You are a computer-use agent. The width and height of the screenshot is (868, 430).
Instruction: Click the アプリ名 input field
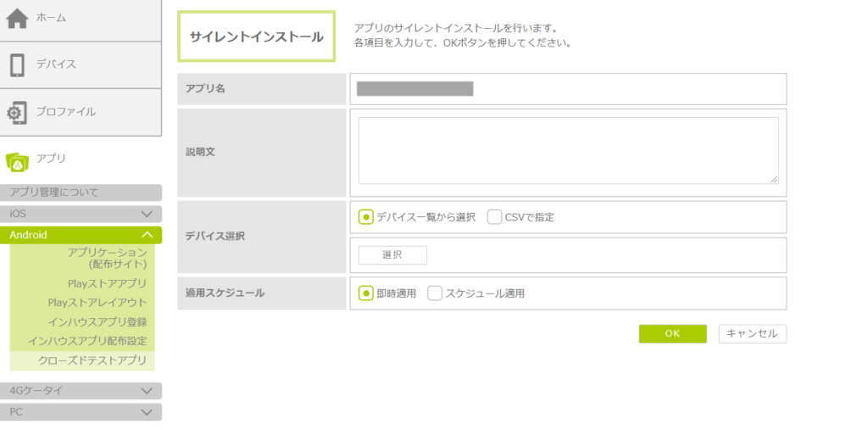(568, 89)
